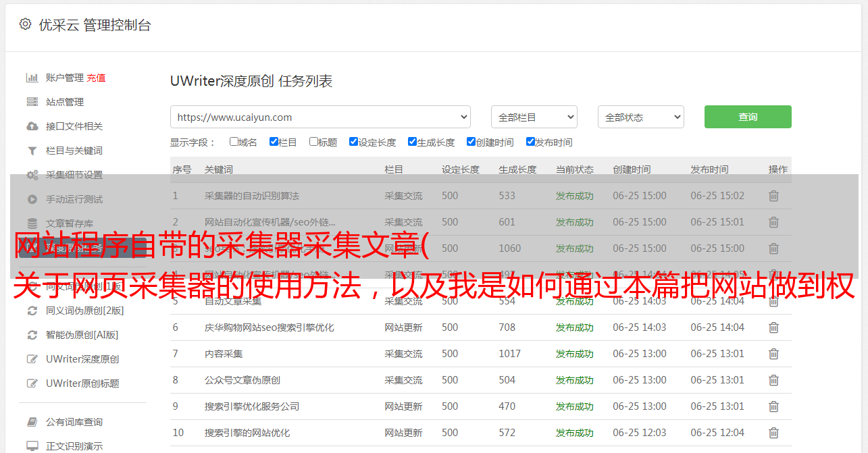Viewport: 868px width, 453px height.
Task: Delete row 1 采集器的自动识别算法
Action: pos(773,196)
